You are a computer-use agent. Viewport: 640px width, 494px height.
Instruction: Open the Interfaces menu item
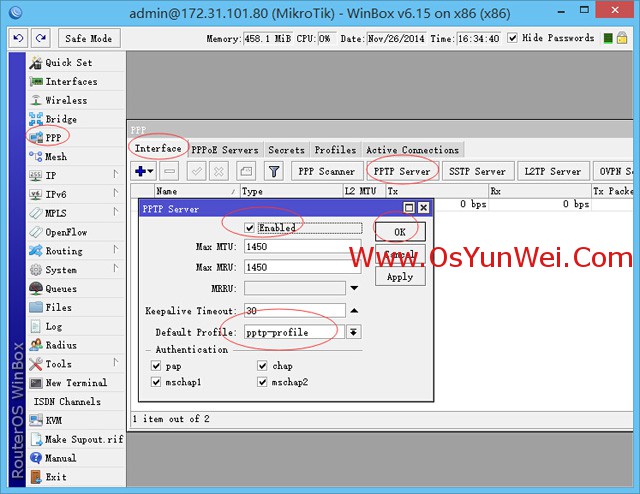click(x=76, y=81)
